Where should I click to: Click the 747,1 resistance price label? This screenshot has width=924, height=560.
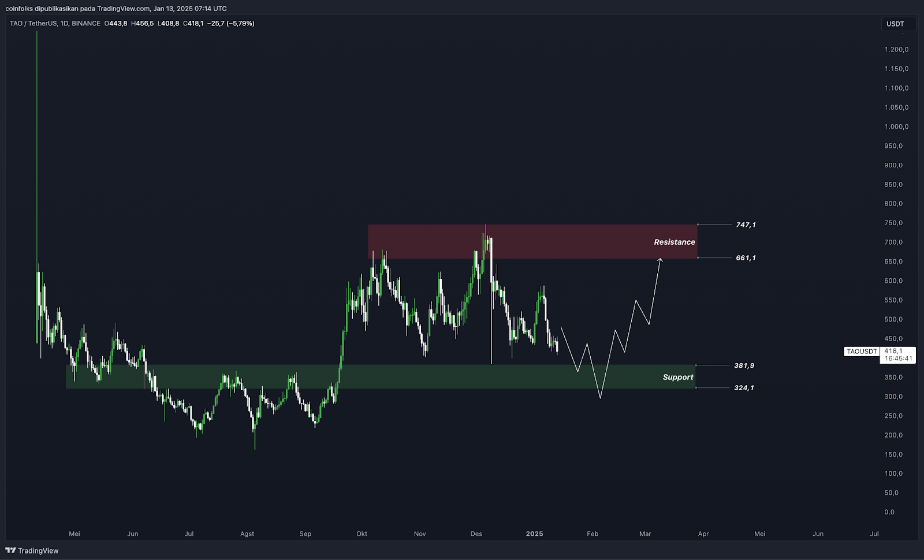(746, 225)
